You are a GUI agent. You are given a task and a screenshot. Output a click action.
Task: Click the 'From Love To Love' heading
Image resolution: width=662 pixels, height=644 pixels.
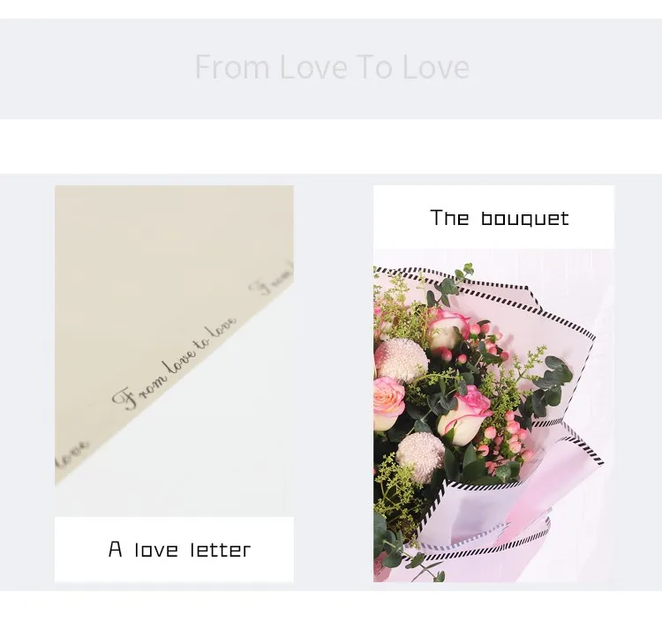(x=332, y=67)
